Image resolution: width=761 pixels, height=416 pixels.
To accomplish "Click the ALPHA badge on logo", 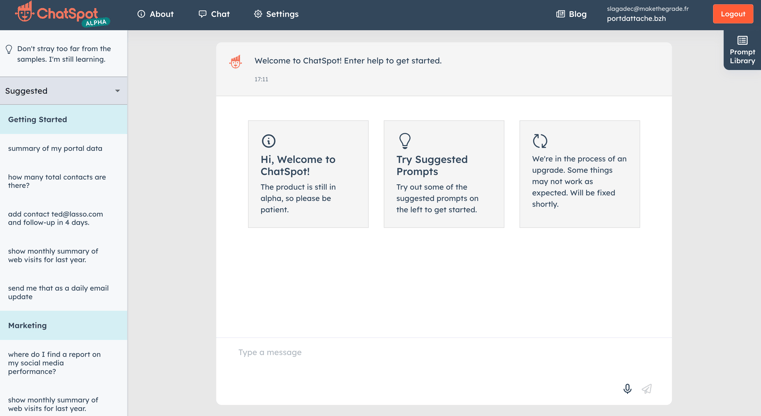I will click(x=96, y=23).
